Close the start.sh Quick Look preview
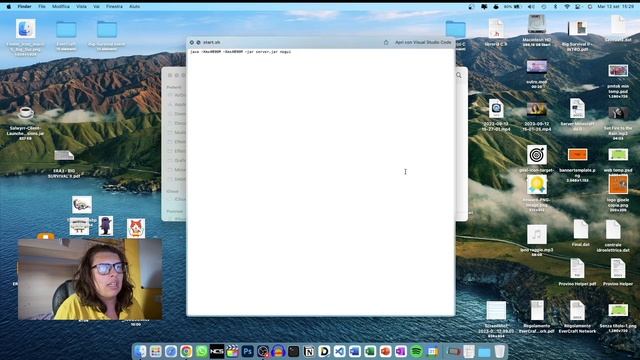This screenshot has width=640, height=360. [x=191, y=42]
